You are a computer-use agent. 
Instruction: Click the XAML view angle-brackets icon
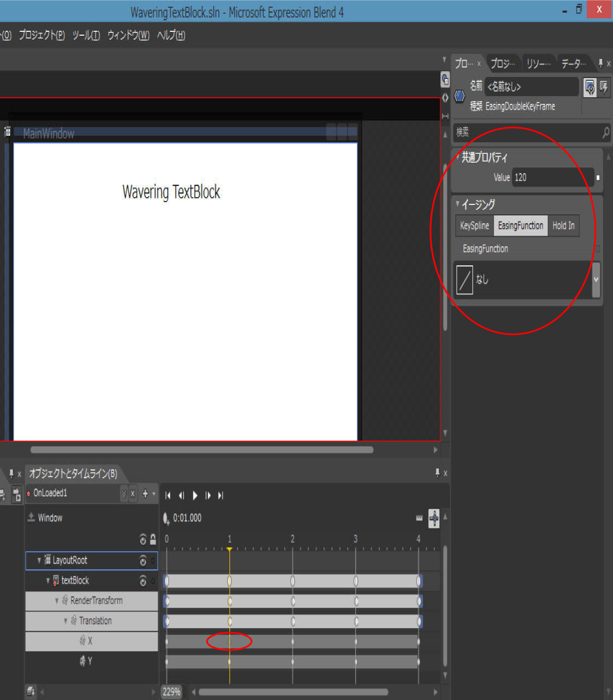point(445,98)
